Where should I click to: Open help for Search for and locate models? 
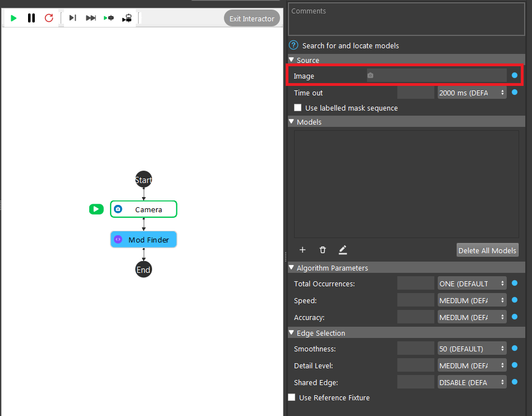[x=293, y=45]
